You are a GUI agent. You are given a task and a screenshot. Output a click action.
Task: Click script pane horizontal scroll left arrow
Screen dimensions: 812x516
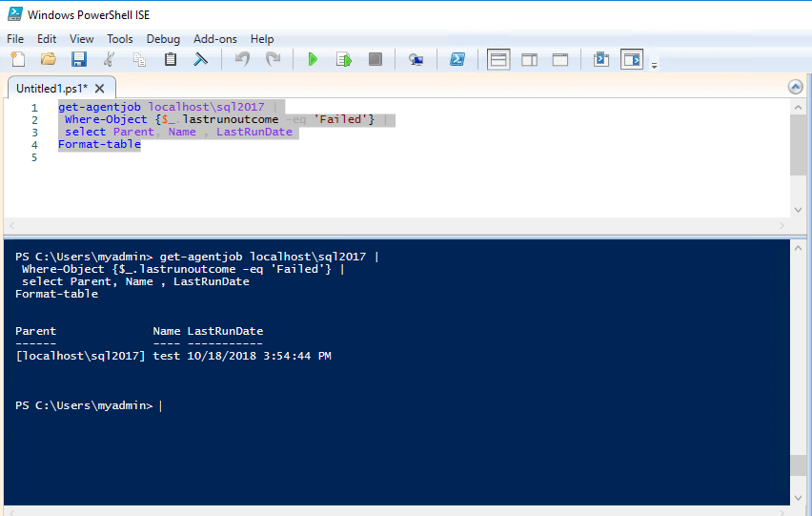pyautogui.click(x=11, y=225)
